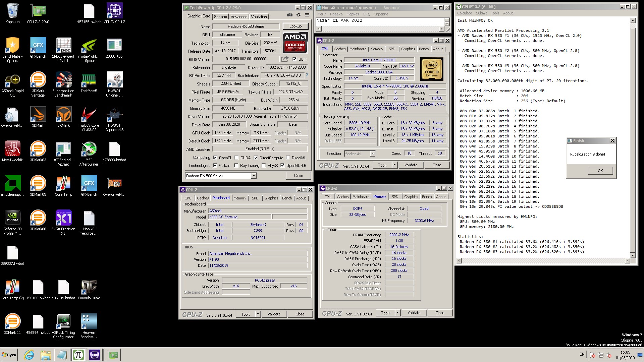
Task: Open Superposition Benchmark icon
Action: (x=63, y=84)
